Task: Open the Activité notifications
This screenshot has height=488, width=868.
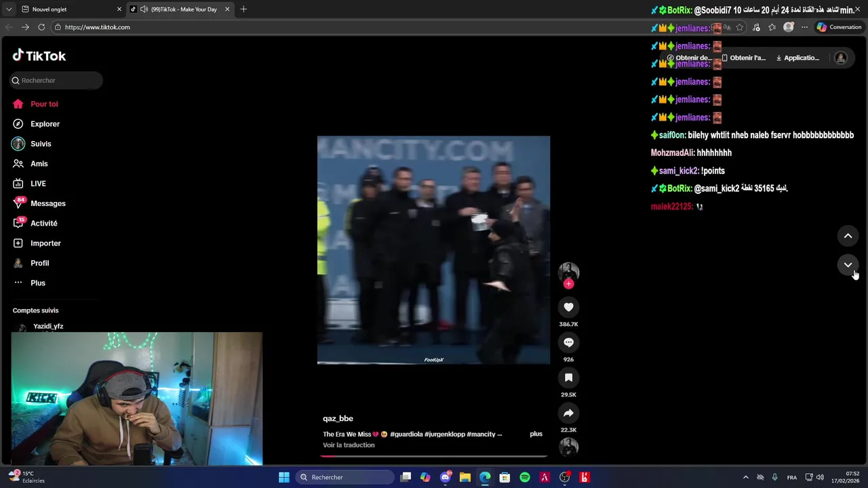Action: (35, 223)
